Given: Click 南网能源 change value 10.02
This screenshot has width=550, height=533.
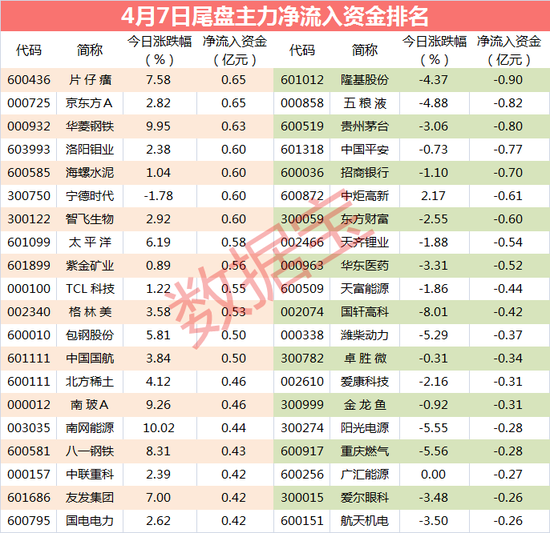Looking at the screenshot, I should coord(158,428).
